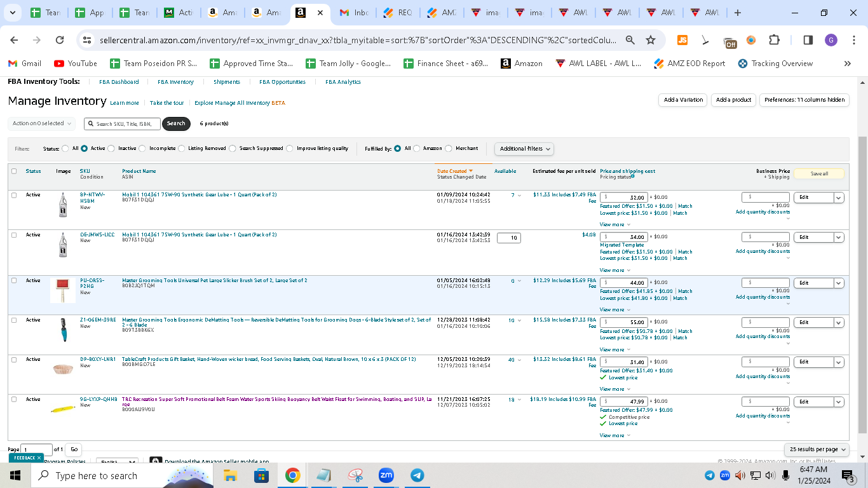The width and height of the screenshot is (868, 488).
Task: Filter Fulfilled By to Merchant
Action: [449, 149]
